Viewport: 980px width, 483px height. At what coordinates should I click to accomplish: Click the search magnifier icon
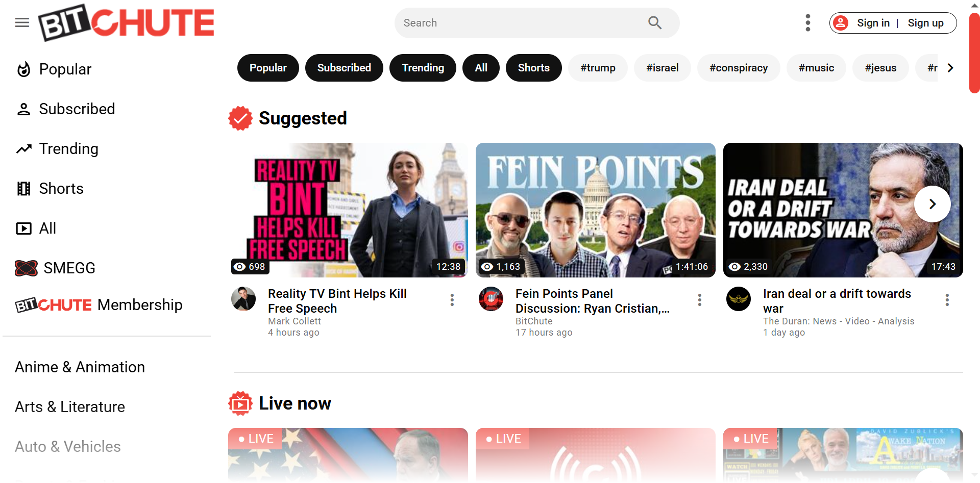pos(655,23)
